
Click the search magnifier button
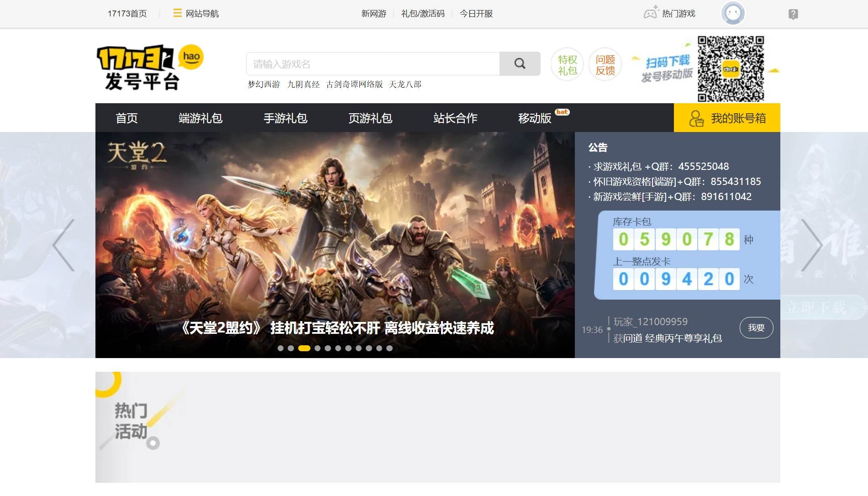tap(520, 63)
